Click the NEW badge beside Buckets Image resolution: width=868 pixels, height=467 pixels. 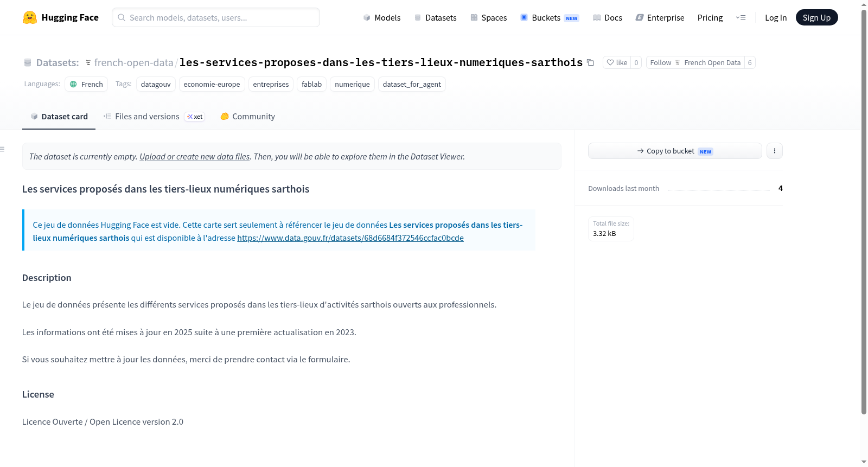pyautogui.click(x=572, y=18)
